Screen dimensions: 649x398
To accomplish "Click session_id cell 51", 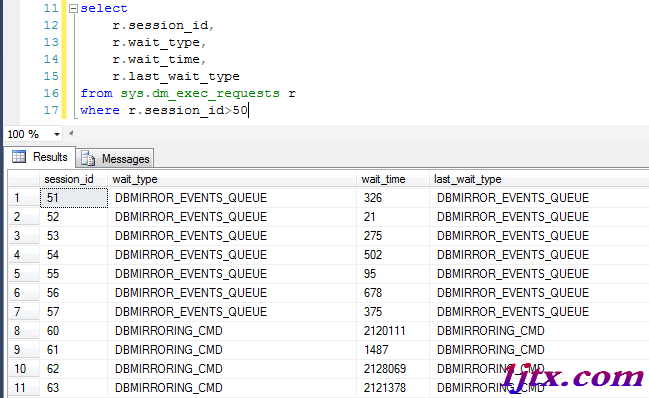I will (x=74, y=198).
